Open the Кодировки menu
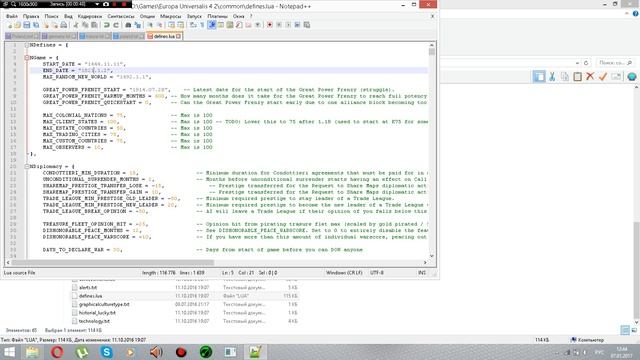This screenshot has width=640, height=360. click(90, 16)
